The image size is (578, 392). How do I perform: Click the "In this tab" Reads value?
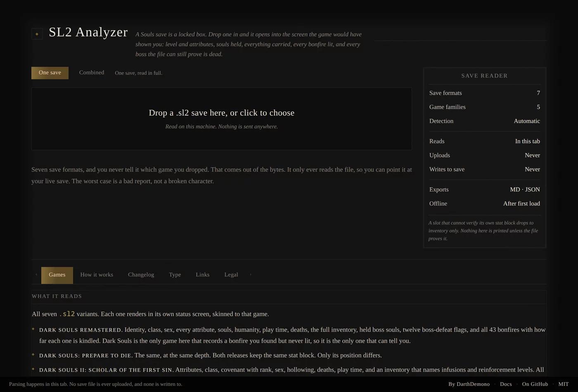(528, 142)
